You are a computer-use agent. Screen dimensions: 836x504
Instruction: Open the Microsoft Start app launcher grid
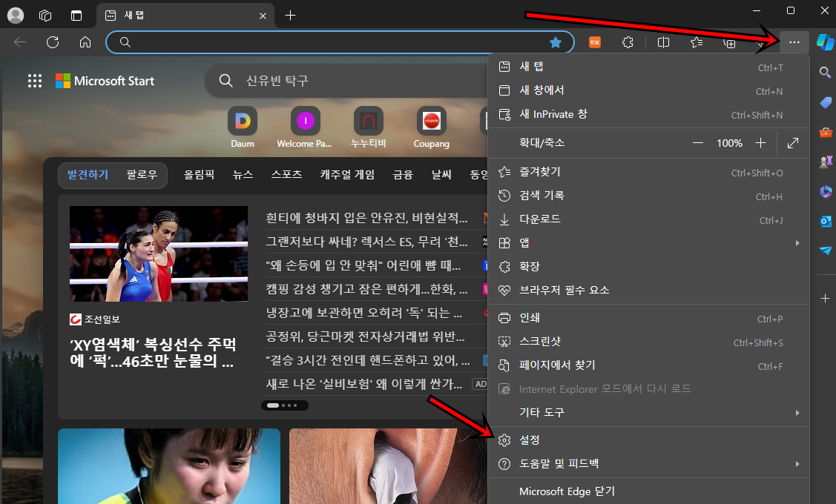pos(35,81)
